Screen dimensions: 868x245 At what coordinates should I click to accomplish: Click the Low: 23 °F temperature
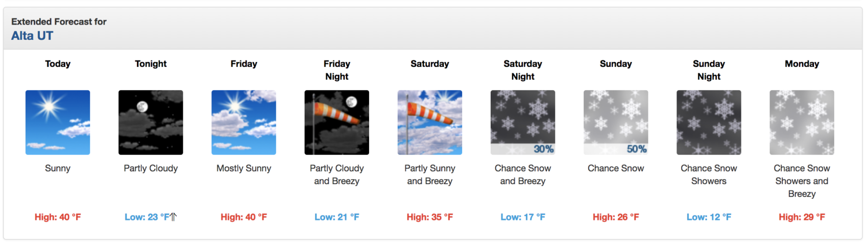[147, 217]
